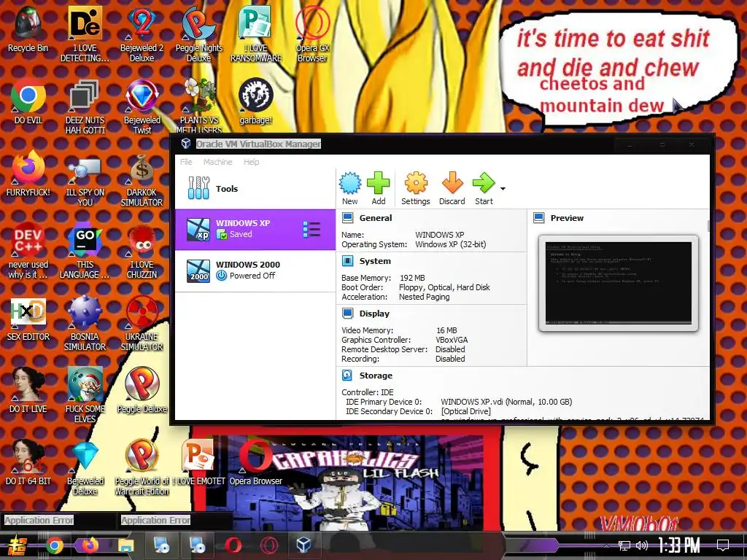Open the Firefox icon labeled FURRYFUCK!
This screenshot has width=747, height=560.
tap(28, 174)
